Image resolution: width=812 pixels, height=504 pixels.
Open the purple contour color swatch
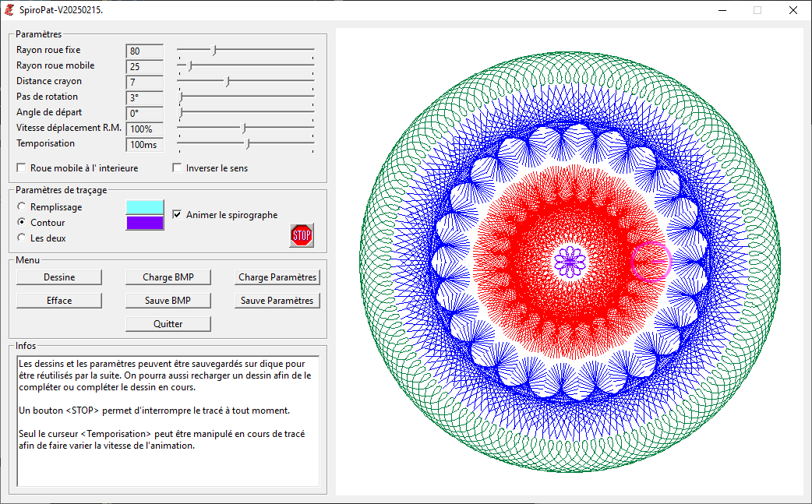coord(145,223)
